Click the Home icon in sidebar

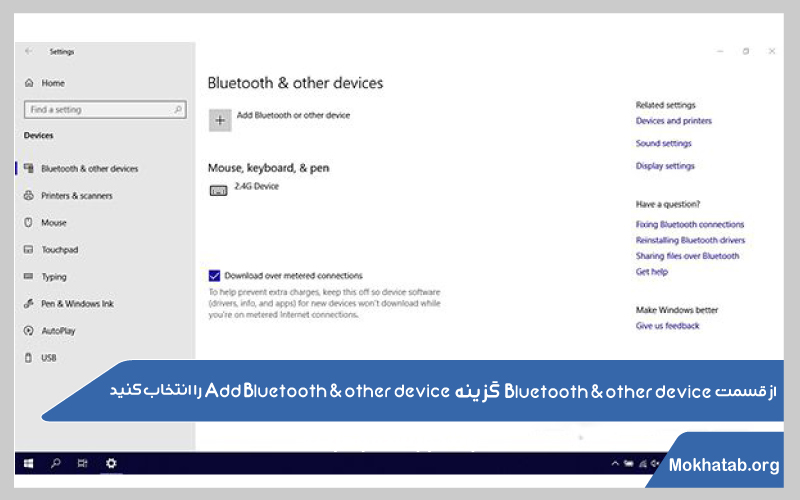click(x=29, y=83)
